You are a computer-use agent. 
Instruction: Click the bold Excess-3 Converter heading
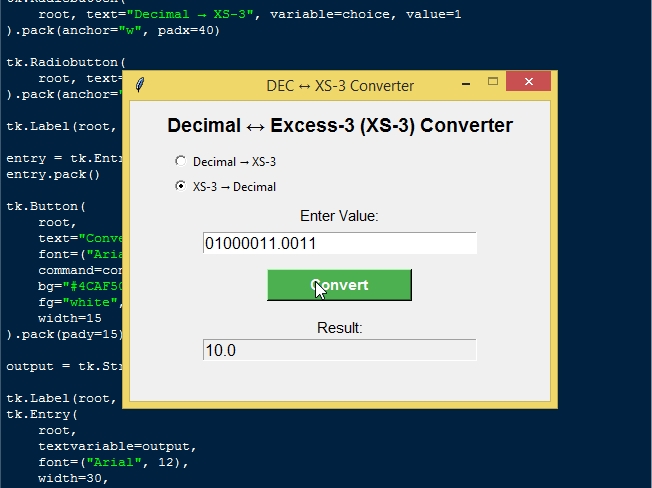pyautogui.click(x=340, y=126)
